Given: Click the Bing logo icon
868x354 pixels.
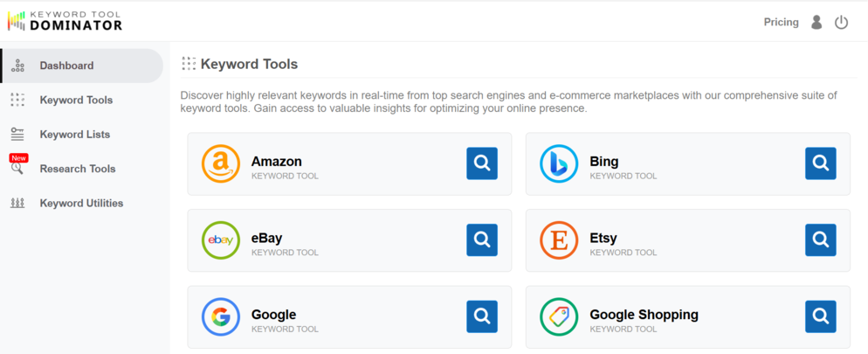Looking at the screenshot, I should pyautogui.click(x=559, y=163).
